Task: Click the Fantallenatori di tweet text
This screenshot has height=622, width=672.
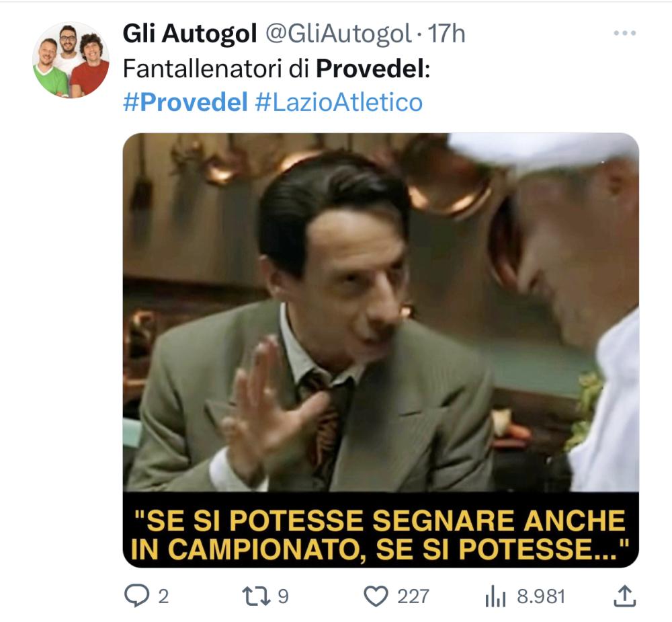Action: 216,68
